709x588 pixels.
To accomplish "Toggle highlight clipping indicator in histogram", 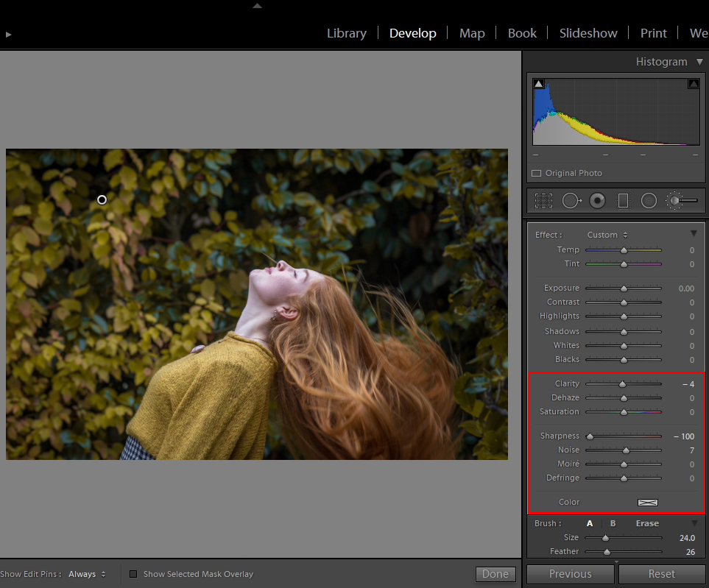I will [694, 84].
